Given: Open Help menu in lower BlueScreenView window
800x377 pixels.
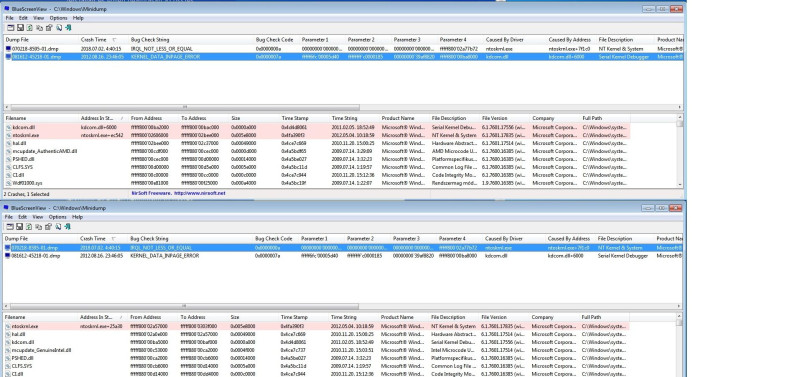Looking at the screenshot, I should pos(77,217).
